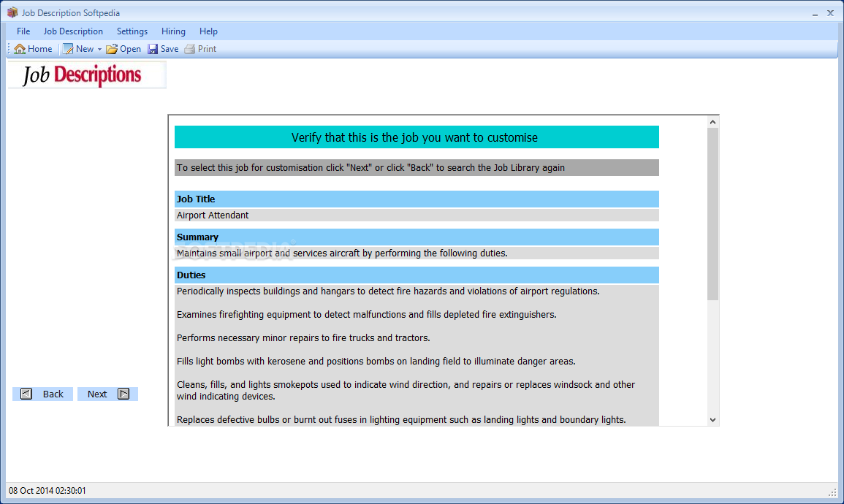Click the Print printer icon
This screenshot has height=504, width=844.
tap(189, 49)
